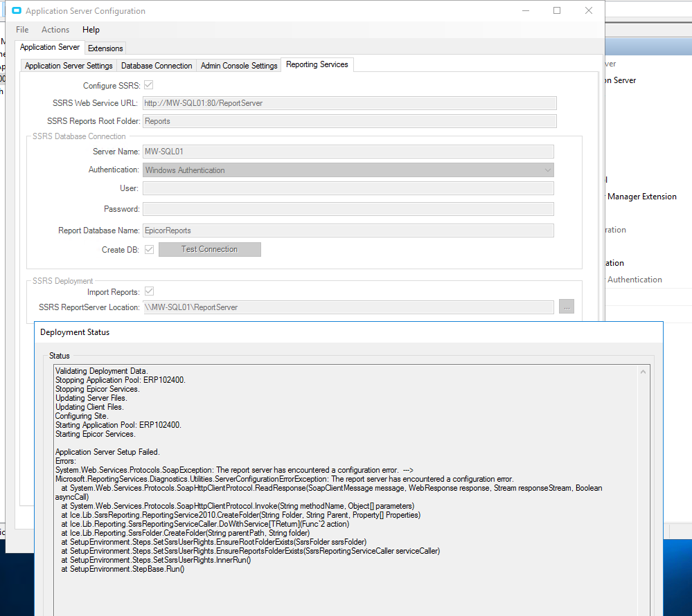Toggle the Create DB checkbox
This screenshot has width=692, height=616.
149,250
